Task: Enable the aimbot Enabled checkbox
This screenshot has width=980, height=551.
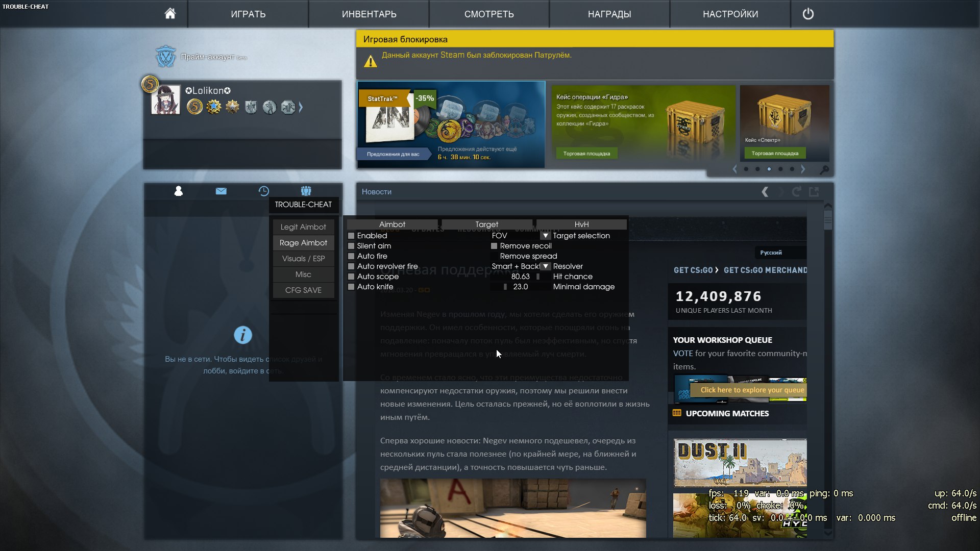Action: 351,236
